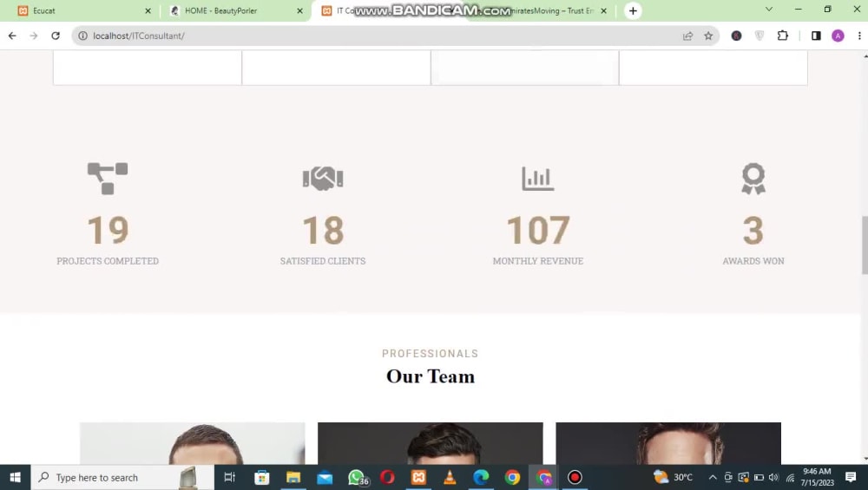Click the handshake satisfied clients icon
This screenshot has width=868, height=490.
tap(323, 179)
